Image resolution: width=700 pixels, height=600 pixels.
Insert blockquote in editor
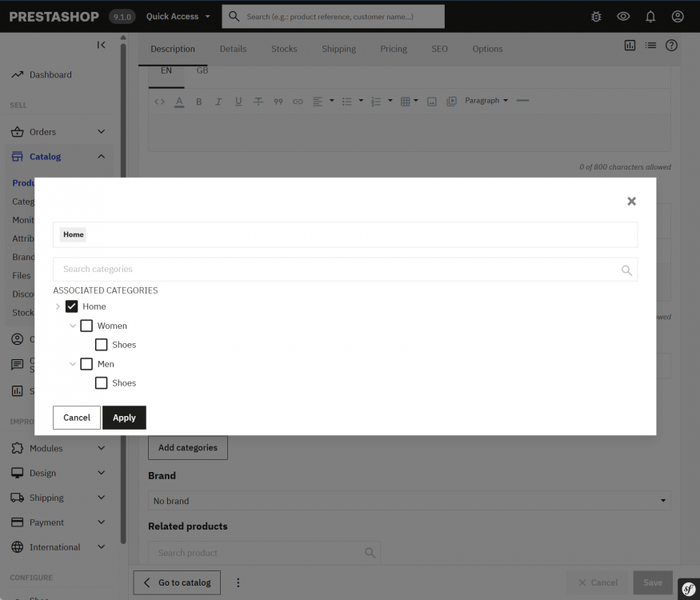pyautogui.click(x=278, y=102)
